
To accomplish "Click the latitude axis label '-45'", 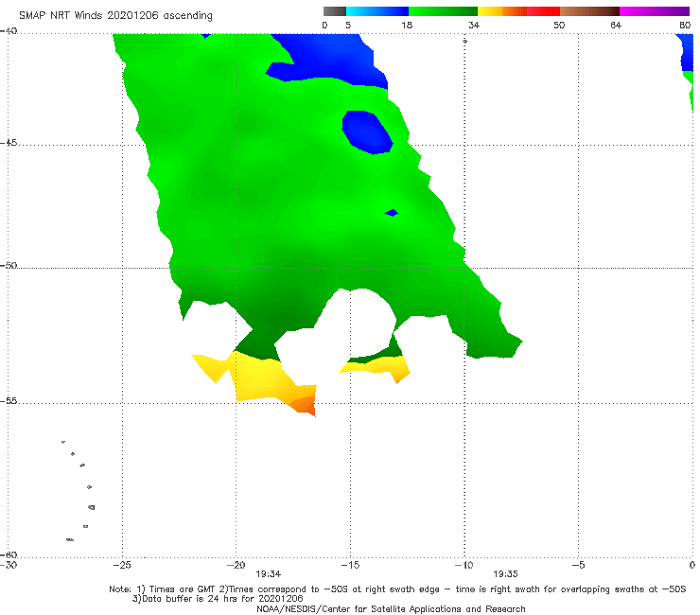I will (9, 143).
